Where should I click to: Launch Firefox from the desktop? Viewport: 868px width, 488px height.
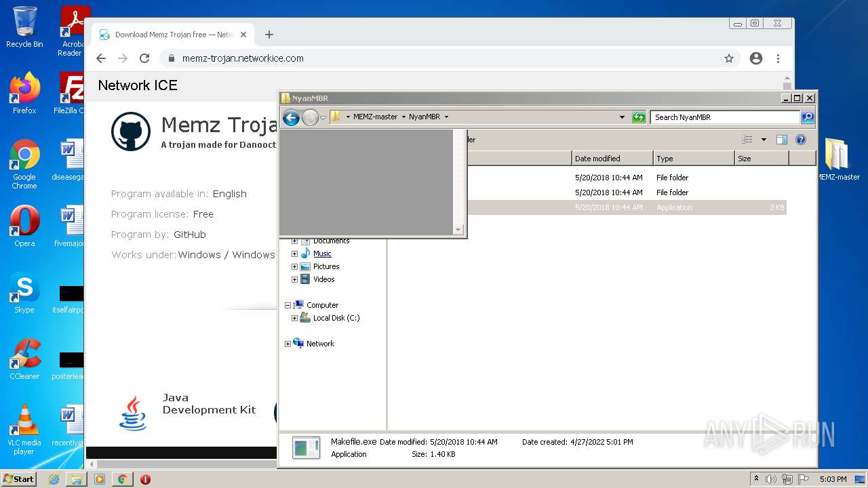coord(24,94)
